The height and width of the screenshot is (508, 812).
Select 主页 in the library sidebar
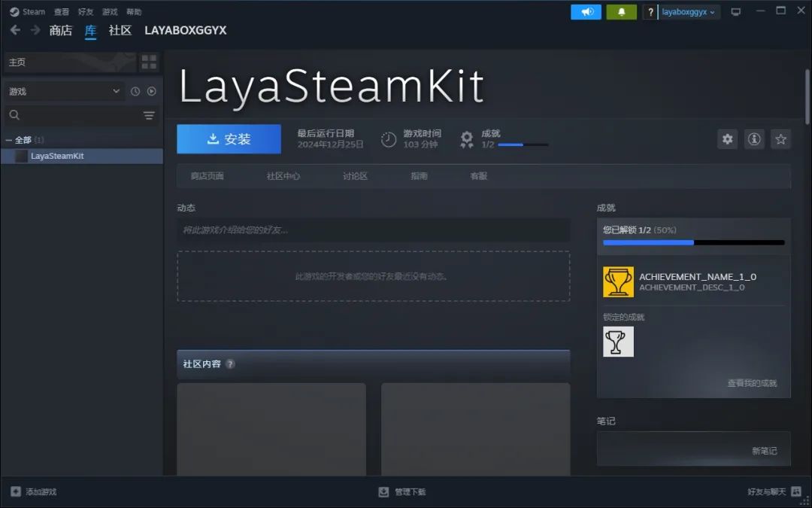pos(71,62)
